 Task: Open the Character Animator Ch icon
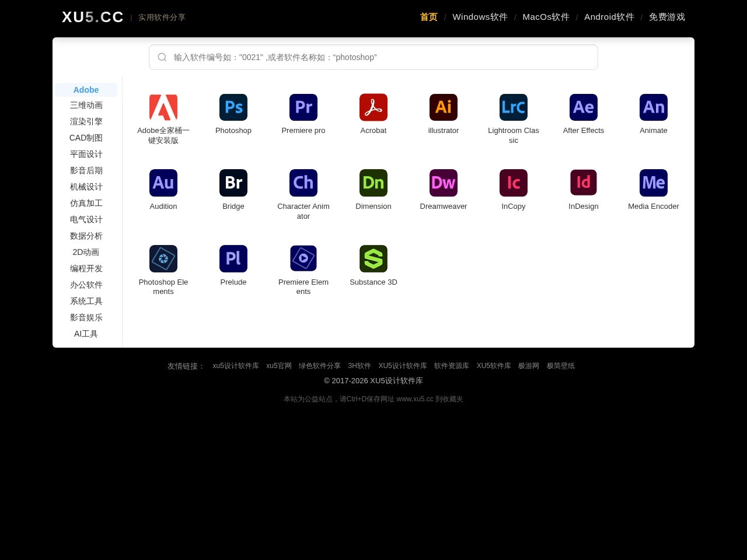coord(303,183)
